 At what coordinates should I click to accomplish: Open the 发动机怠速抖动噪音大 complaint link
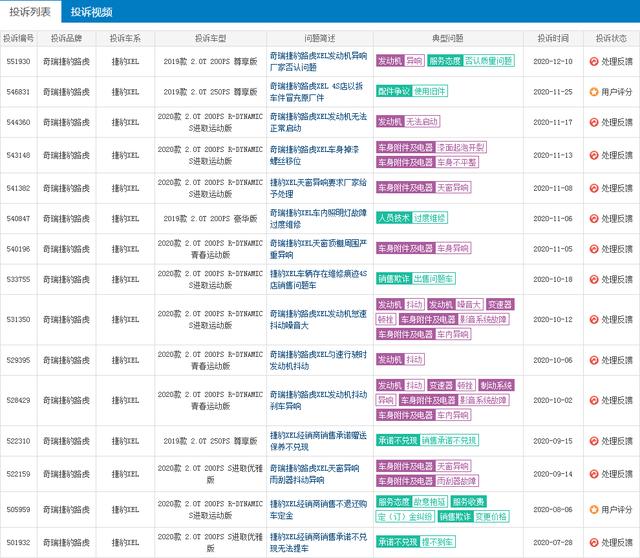[318, 320]
